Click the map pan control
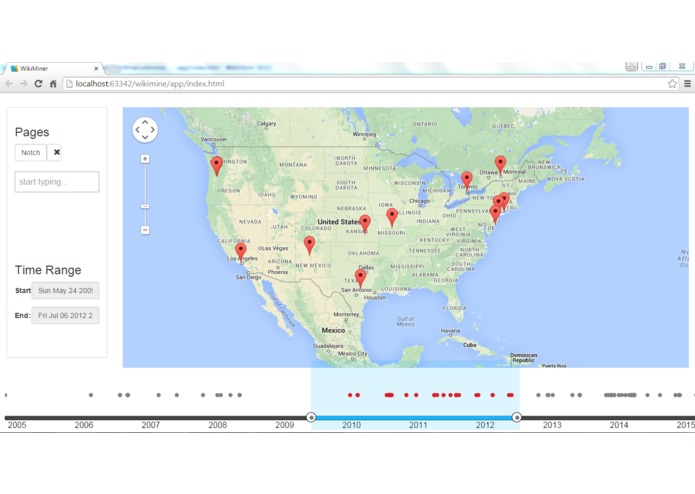 145,130
